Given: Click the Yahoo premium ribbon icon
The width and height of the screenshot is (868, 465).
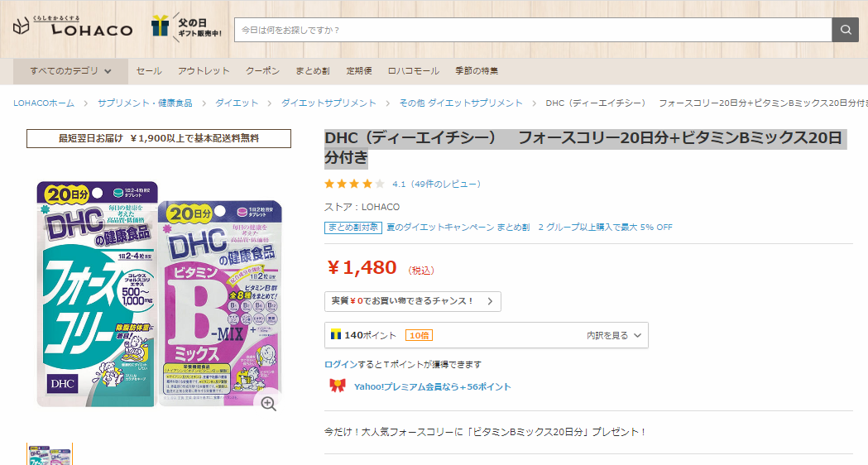Looking at the screenshot, I should 337,386.
